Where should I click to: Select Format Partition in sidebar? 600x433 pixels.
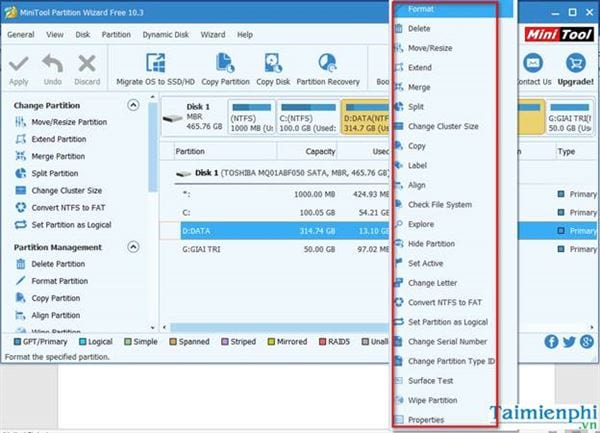click(x=60, y=281)
